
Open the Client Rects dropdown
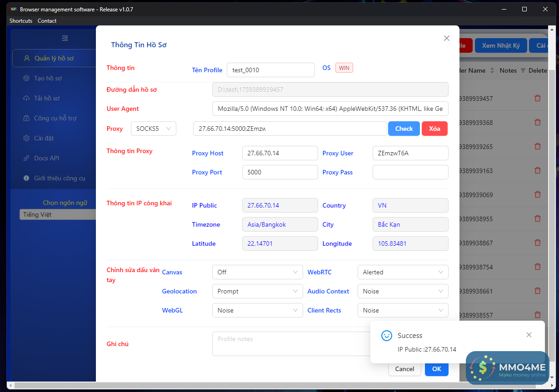point(403,310)
